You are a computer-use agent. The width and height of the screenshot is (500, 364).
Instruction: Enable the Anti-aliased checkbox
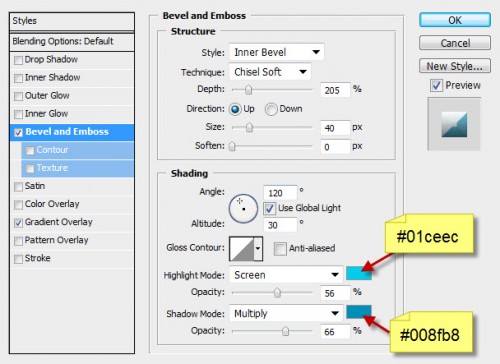[280, 249]
